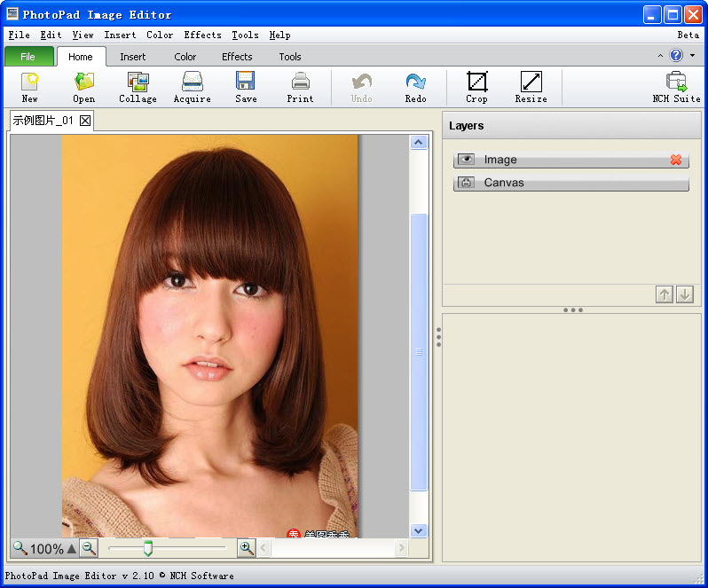
Task: Switch to the Effects ribbon tab
Action: (x=237, y=57)
